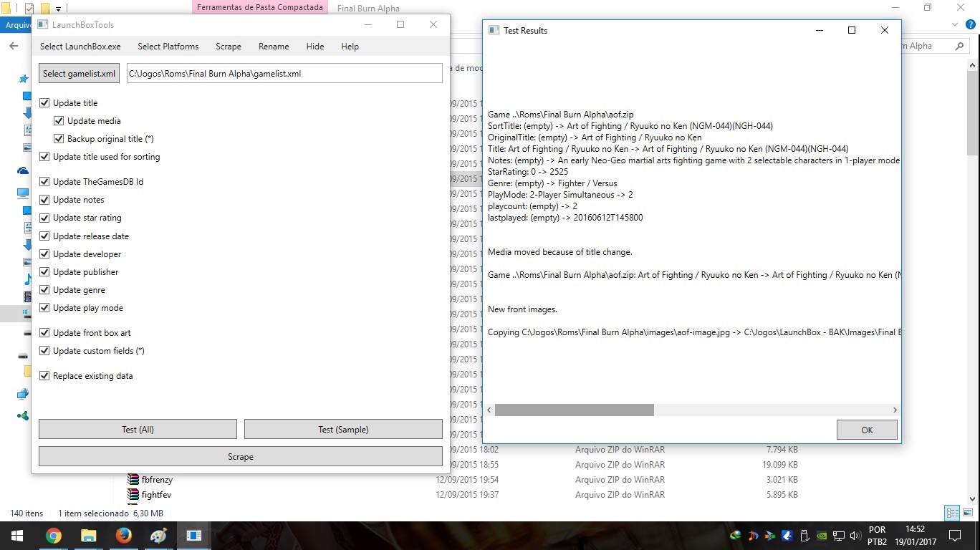
Task: Uncheck Replace existing data checkbox
Action: tap(45, 376)
